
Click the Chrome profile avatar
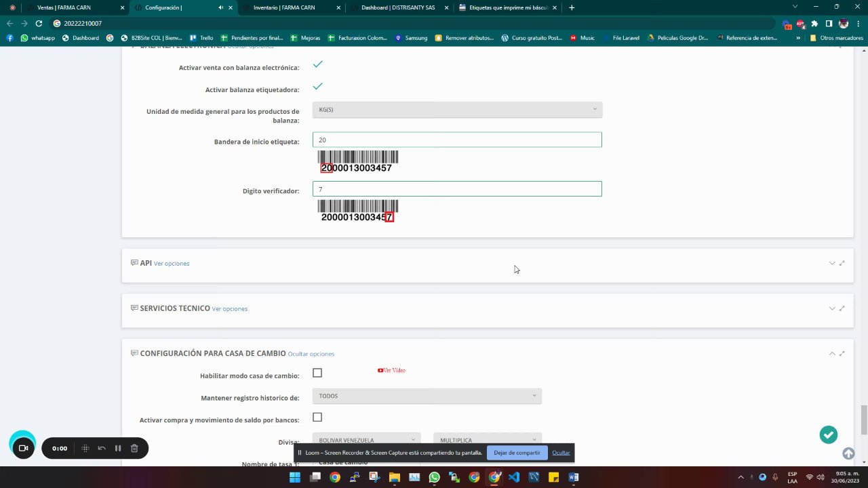click(844, 23)
